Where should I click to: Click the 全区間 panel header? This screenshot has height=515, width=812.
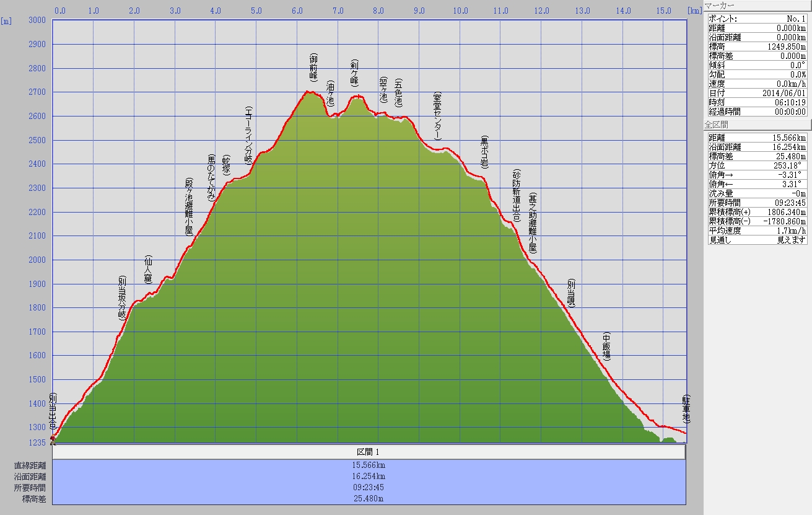[757, 125]
